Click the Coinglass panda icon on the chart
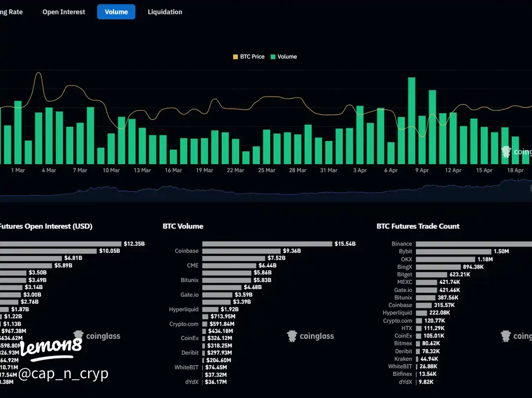The height and width of the screenshot is (398, 532). coord(507,152)
